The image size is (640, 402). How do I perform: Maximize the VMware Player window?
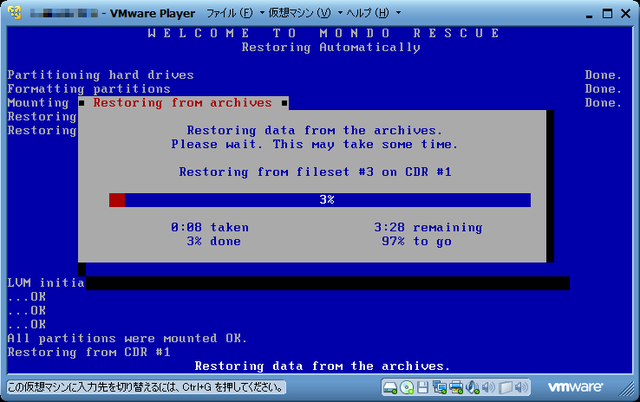tap(607, 13)
